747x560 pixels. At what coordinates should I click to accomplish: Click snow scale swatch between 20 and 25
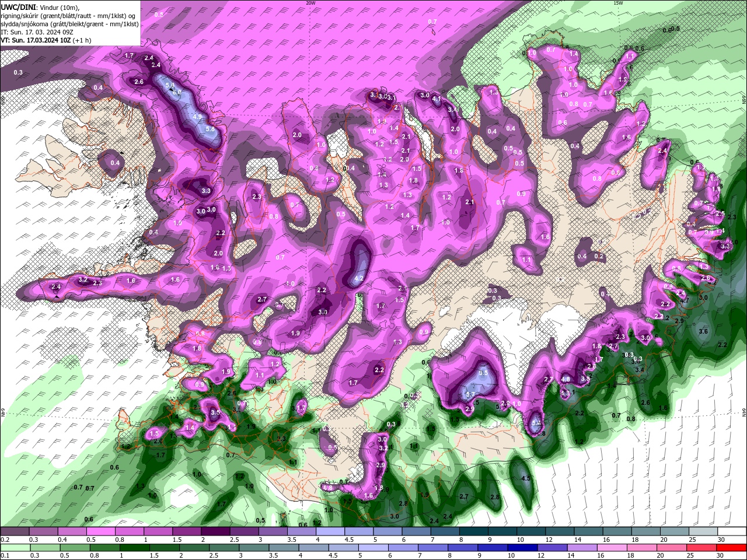pos(675,531)
